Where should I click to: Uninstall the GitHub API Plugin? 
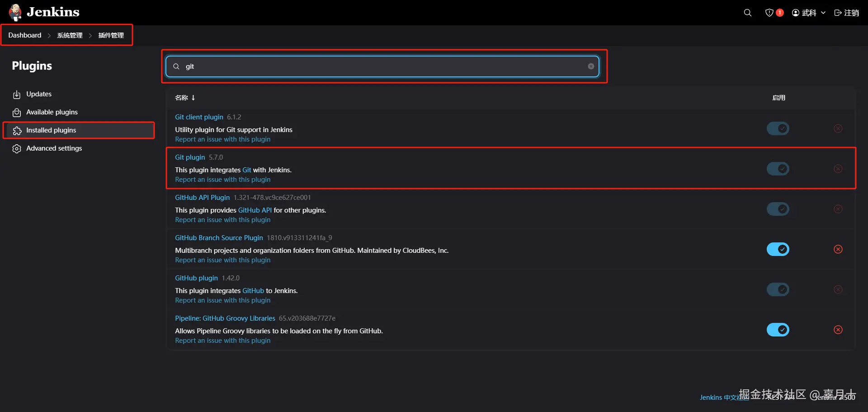click(838, 209)
